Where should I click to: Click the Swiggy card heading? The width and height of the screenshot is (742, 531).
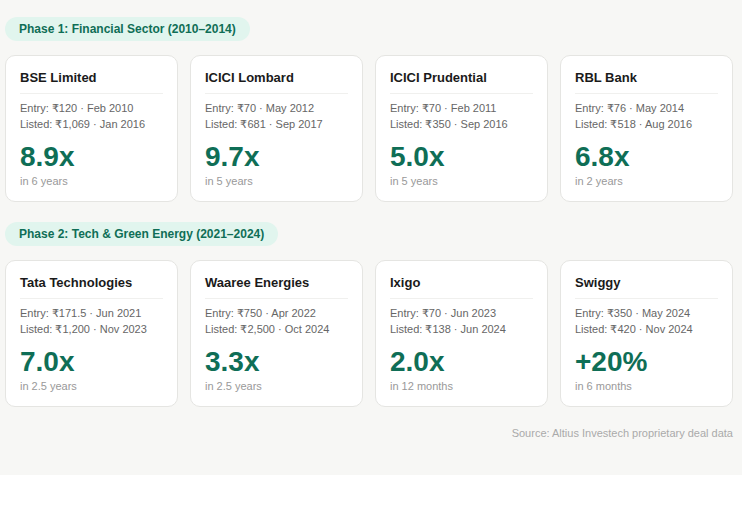(x=598, y=283)
